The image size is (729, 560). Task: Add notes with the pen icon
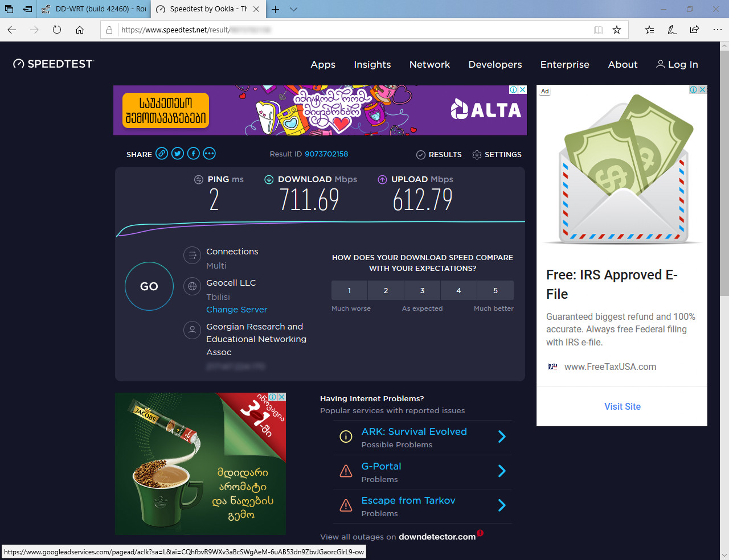tap(672, 30)
